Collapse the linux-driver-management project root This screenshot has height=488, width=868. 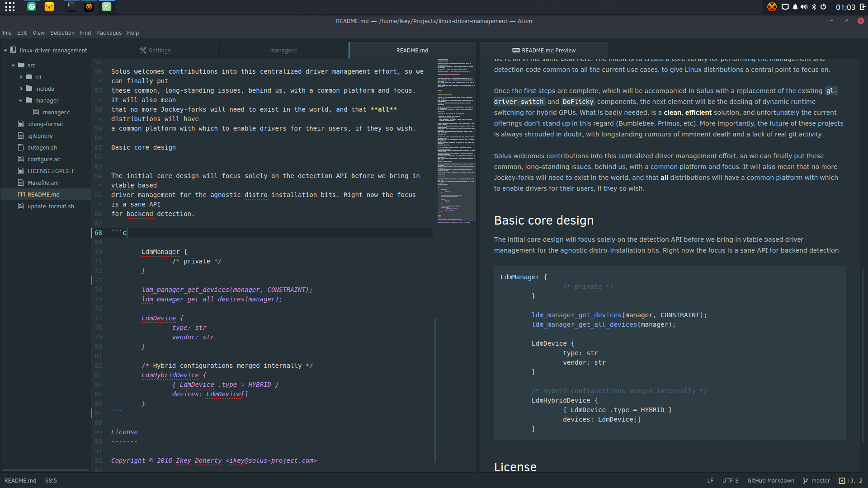point(5,51)
